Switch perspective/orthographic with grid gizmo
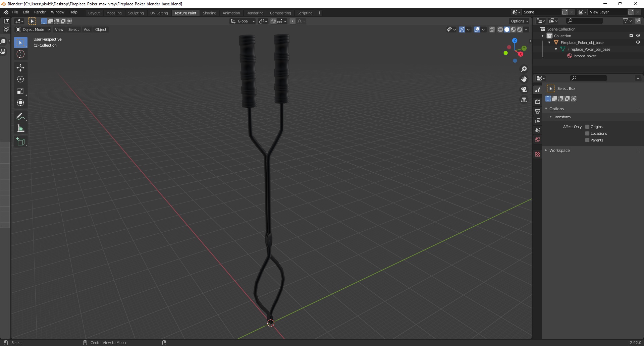The image size is (644, 346). tap(524, 100)
